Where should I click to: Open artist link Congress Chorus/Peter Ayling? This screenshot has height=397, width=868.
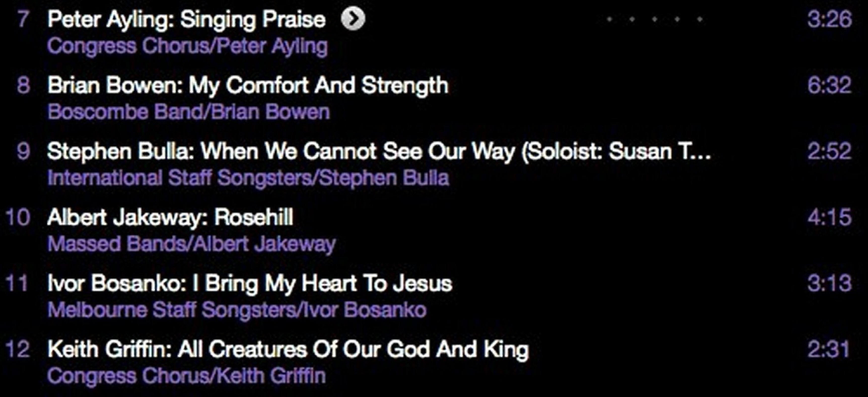(187, 46)
